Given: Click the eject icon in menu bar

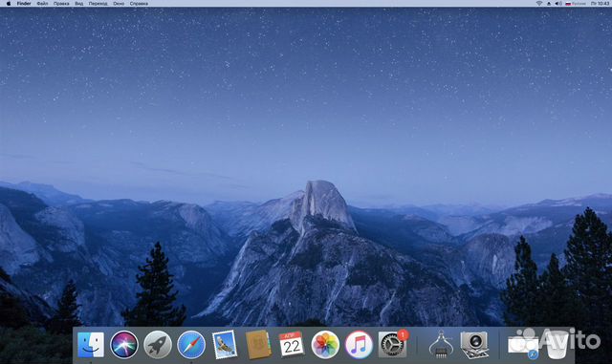Looking at the screenshot, I should (x=549, y=4).
